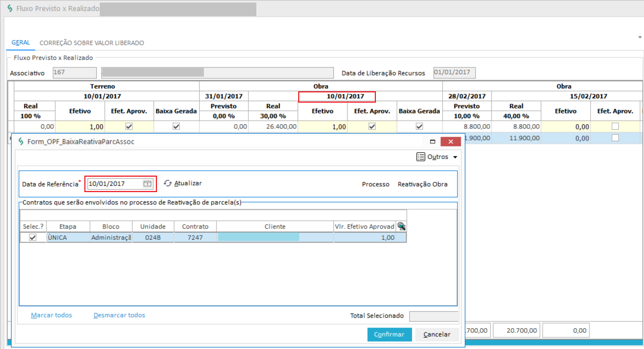Click the Fluxo Previsto x Realizado window logo
Screen dimensions: 644x349
(x=10, y=8)
